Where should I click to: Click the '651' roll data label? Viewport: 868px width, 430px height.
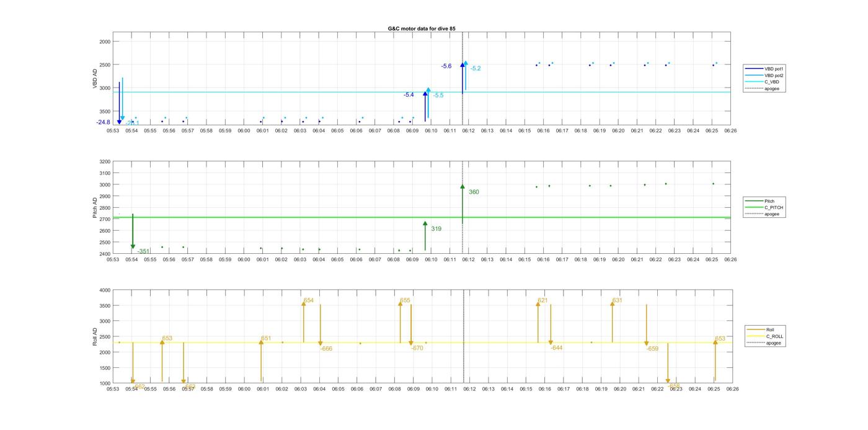tap(266, 338)
